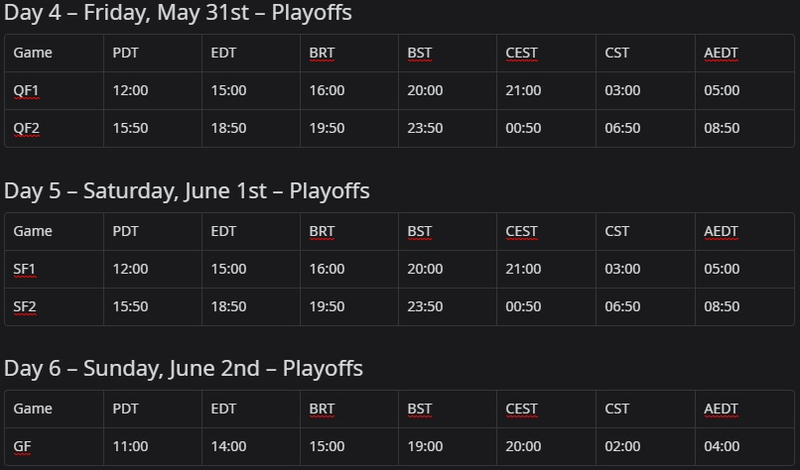Click the Day 4 Friday Playoffs heading
The width and height of the screenshot is (800, 470).
tap(178, 13)
